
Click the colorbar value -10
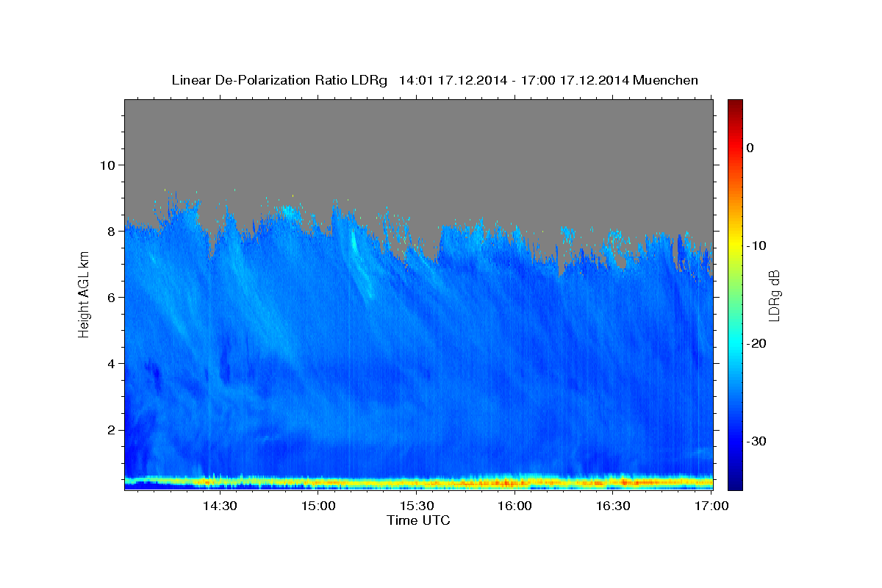pos(756,245)
